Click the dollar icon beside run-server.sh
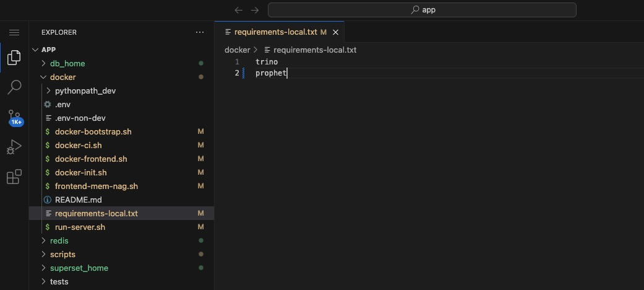 pyautogui.click(x=48, y=227)
